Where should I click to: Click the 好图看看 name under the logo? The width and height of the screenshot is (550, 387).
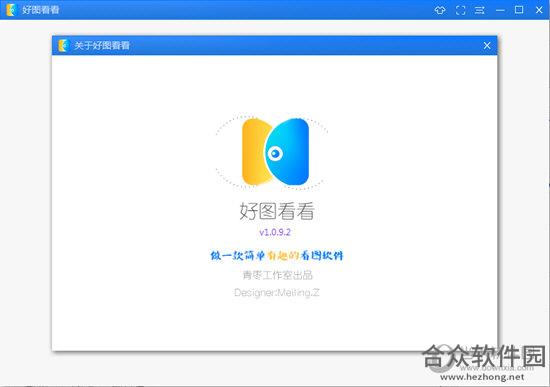coord(277,211)
